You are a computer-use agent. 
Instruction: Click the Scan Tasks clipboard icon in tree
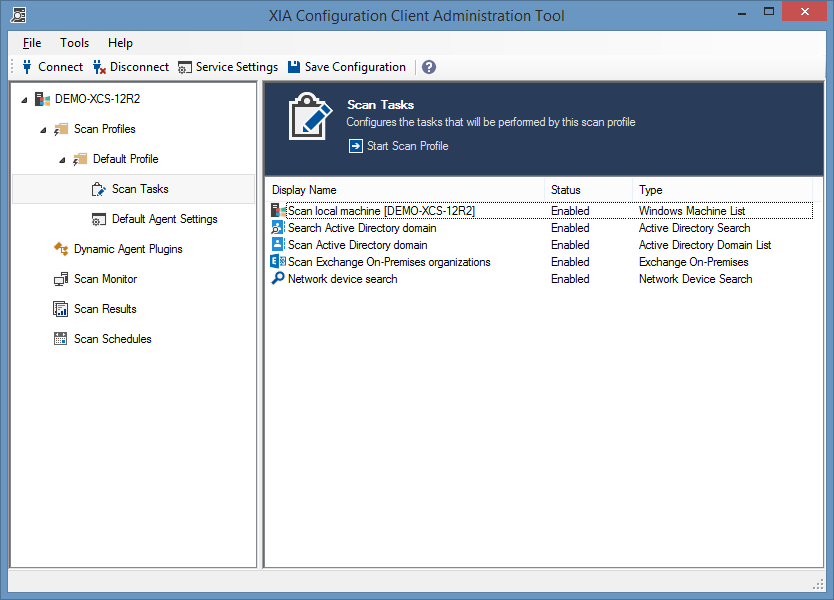(x=98, y=189)
